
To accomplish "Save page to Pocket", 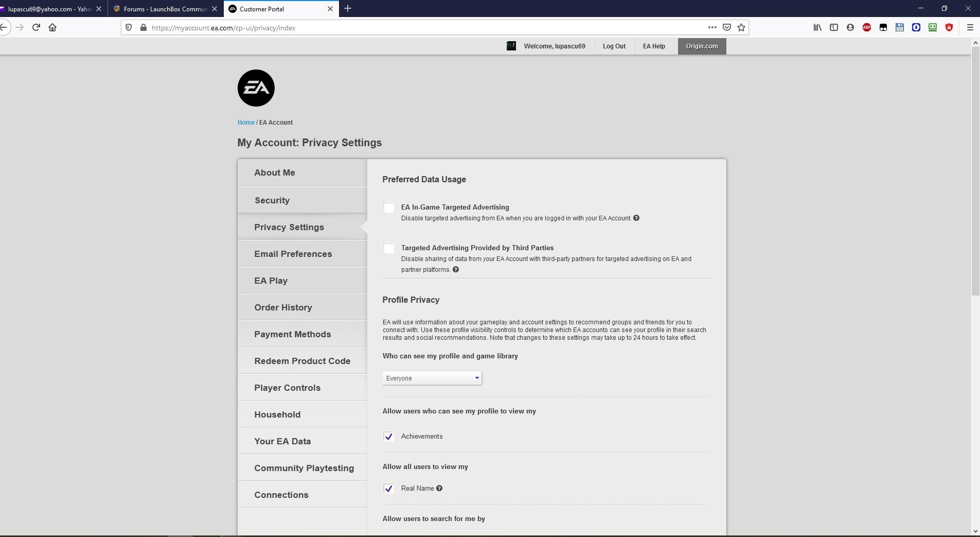I will click(x=727, y=28).
